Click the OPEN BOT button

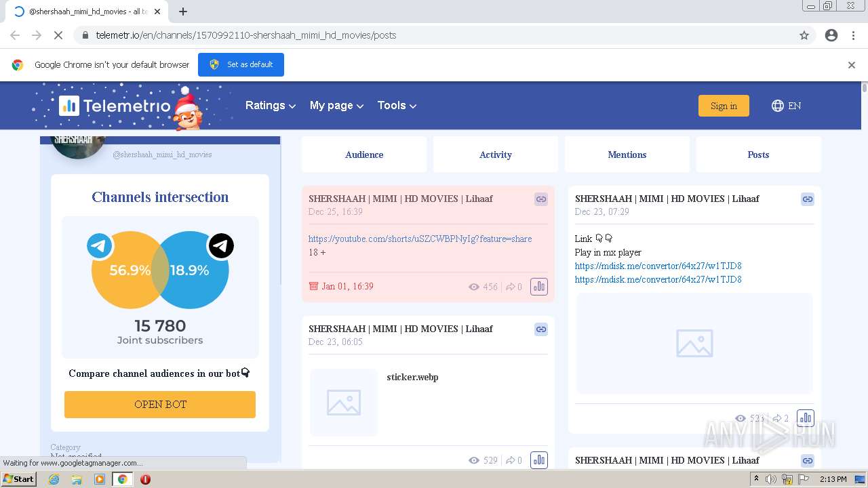(160, 405)
